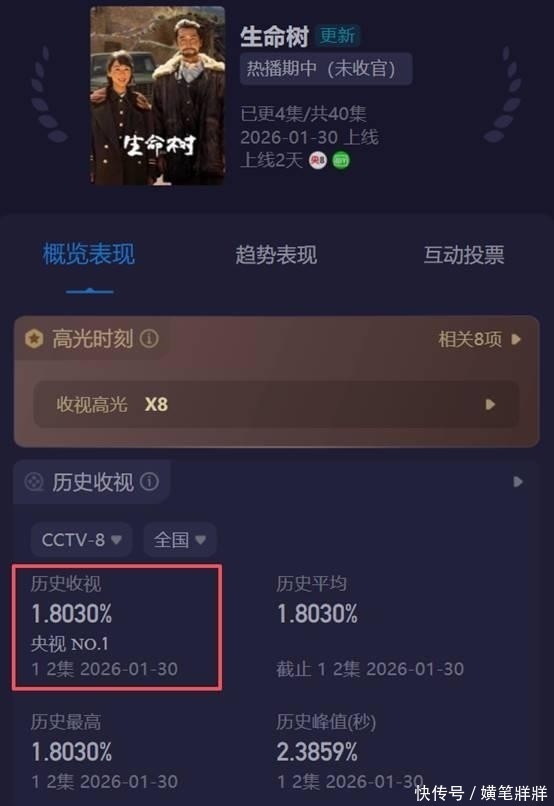This screenshot has height=806, width=554.
Task: Click the 热播期中 (未收官) badge
Action: [326, 68]
